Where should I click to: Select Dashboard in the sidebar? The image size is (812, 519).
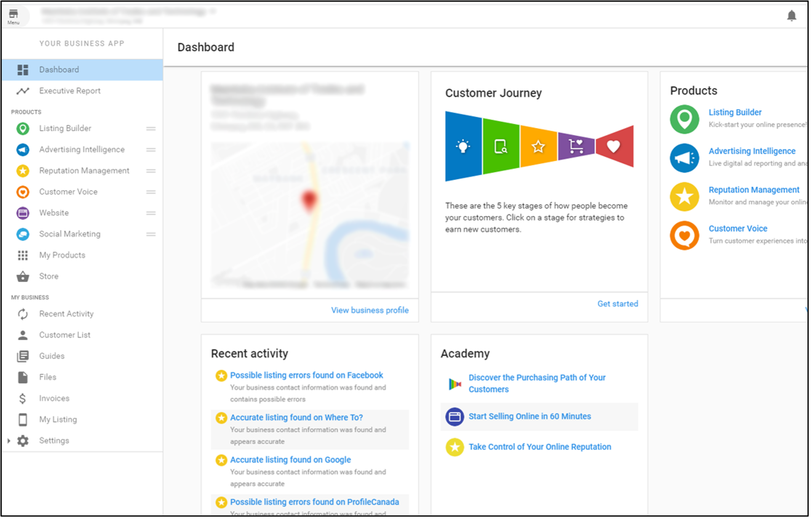tap(59, 69)
